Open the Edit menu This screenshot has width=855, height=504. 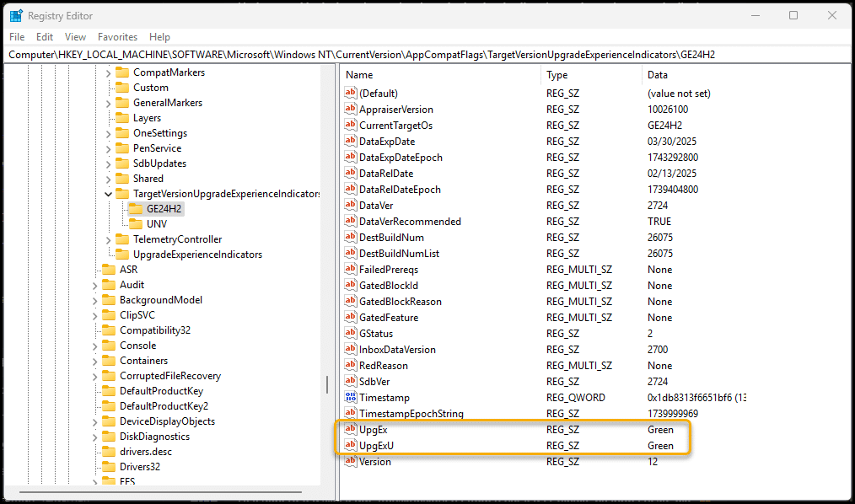[45, 37]
